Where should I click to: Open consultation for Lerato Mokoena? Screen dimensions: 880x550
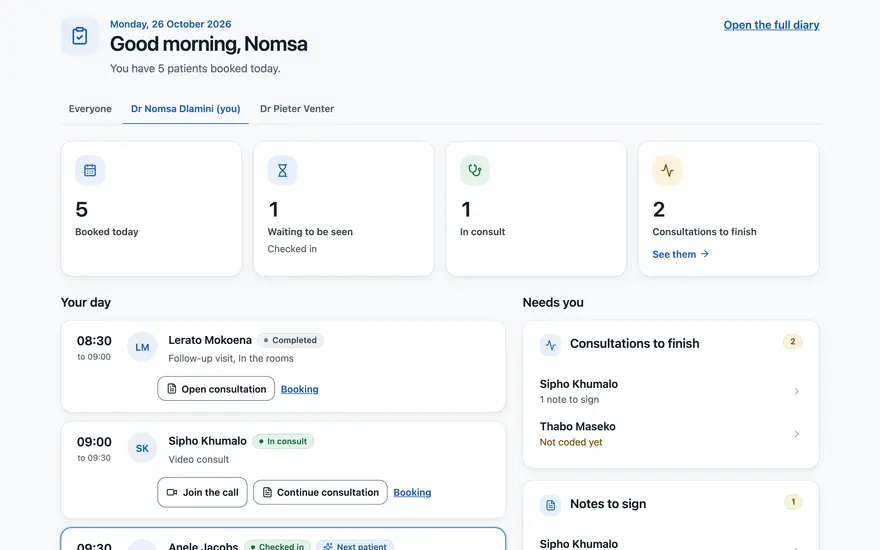click(x=216, y=389)
